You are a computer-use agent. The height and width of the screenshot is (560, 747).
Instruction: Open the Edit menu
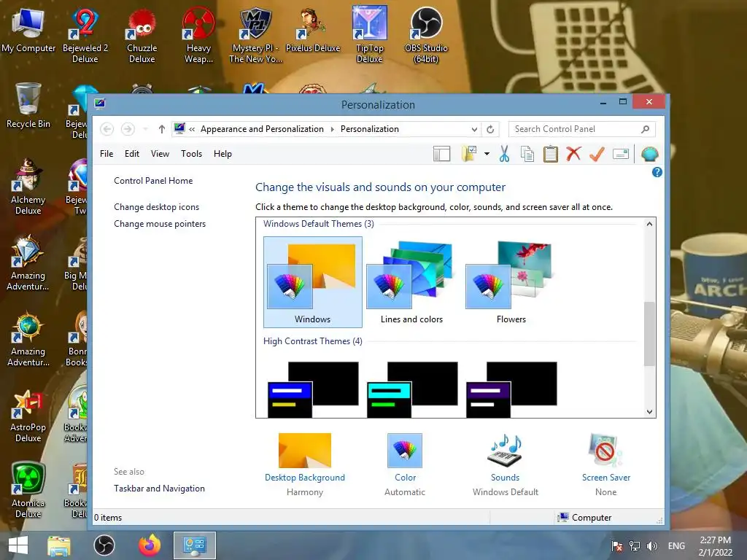point(132,154)
